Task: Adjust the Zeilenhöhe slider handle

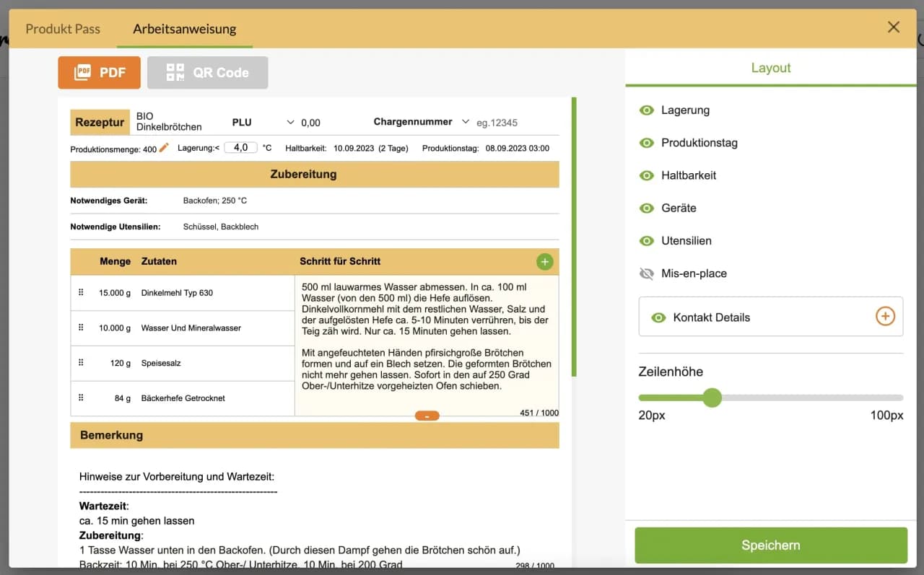Action: (x=712, y=398)
